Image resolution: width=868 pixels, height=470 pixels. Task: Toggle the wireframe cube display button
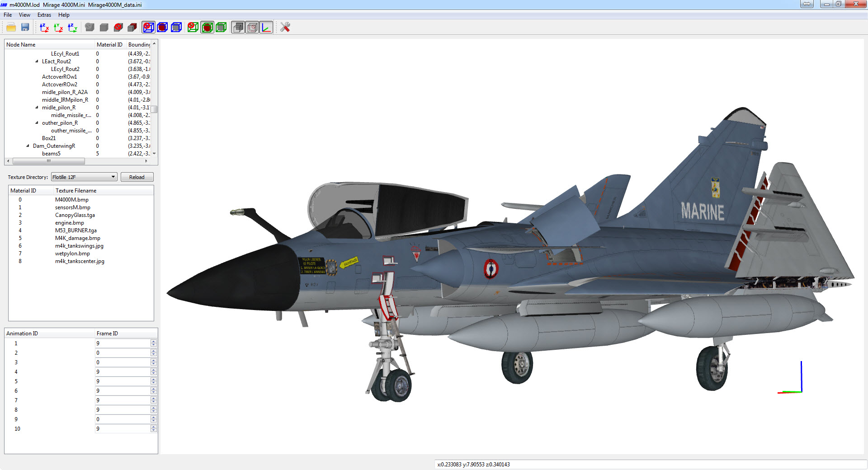pyautogui.click(x=252, y=28)
